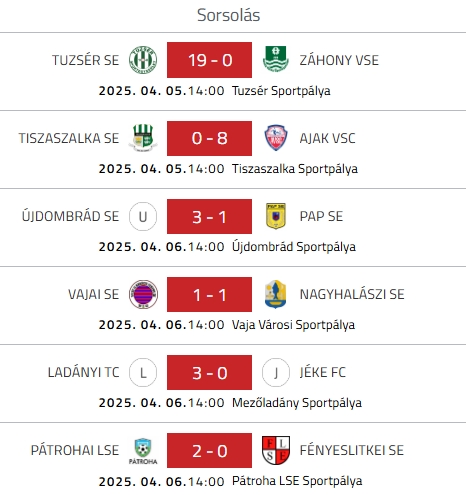Open the yellow Pap SE crest

tap(276, 216)
